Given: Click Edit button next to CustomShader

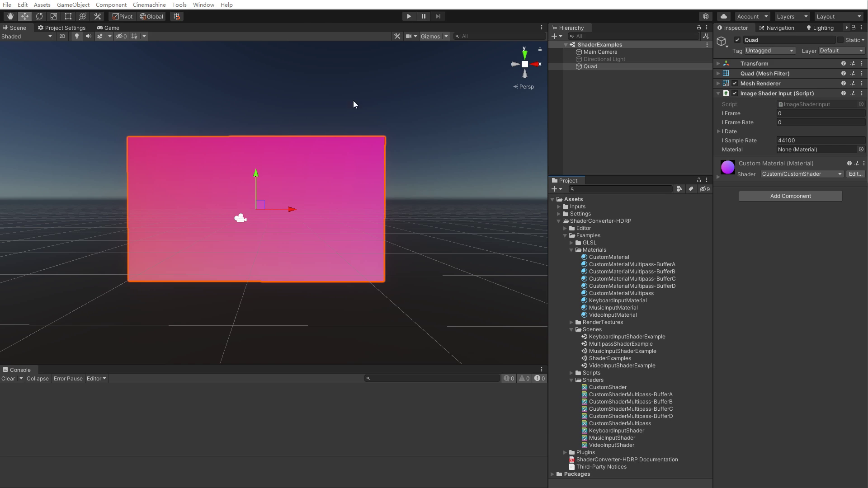Looking at the screenshot, I should (x=857, y=174).
